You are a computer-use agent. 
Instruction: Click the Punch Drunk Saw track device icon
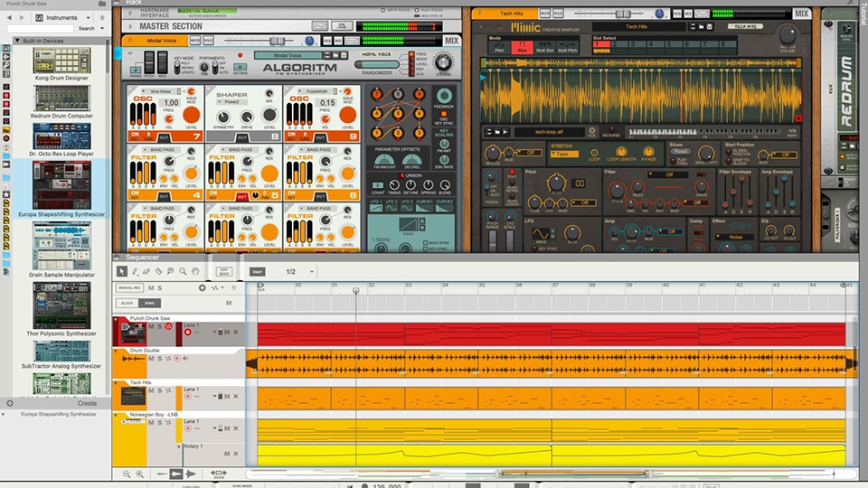tap(134, 333)
